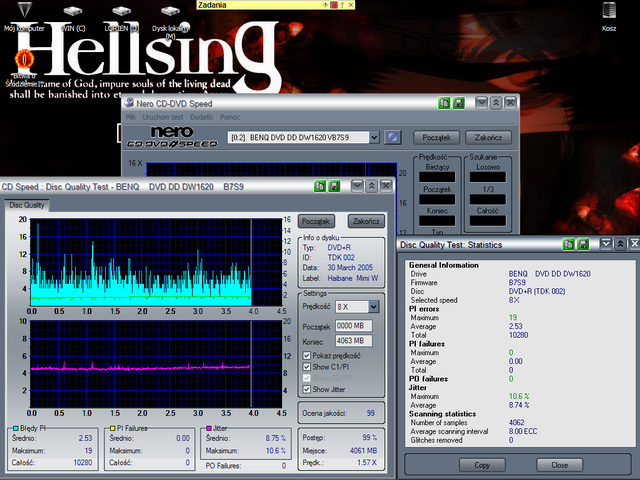Click PI errors Total value 10280 in Statistics
This screenshot has height=480, width=640.
518,335
